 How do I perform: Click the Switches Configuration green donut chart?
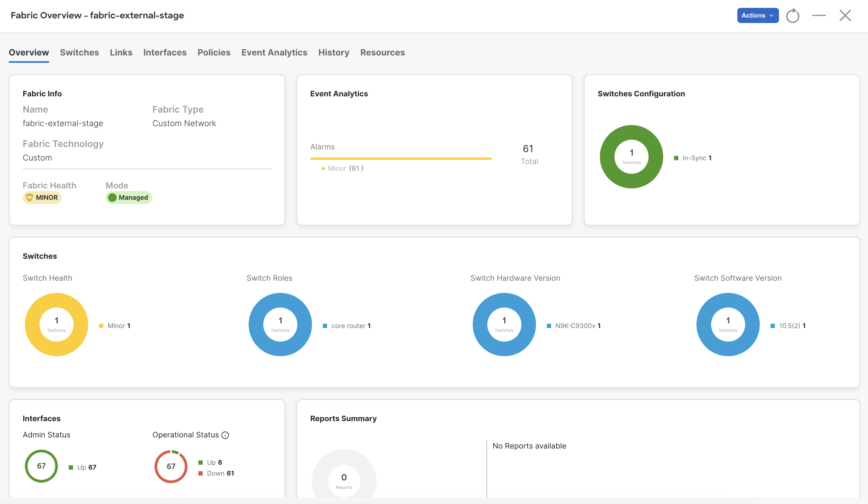click(x=631, y=157)
